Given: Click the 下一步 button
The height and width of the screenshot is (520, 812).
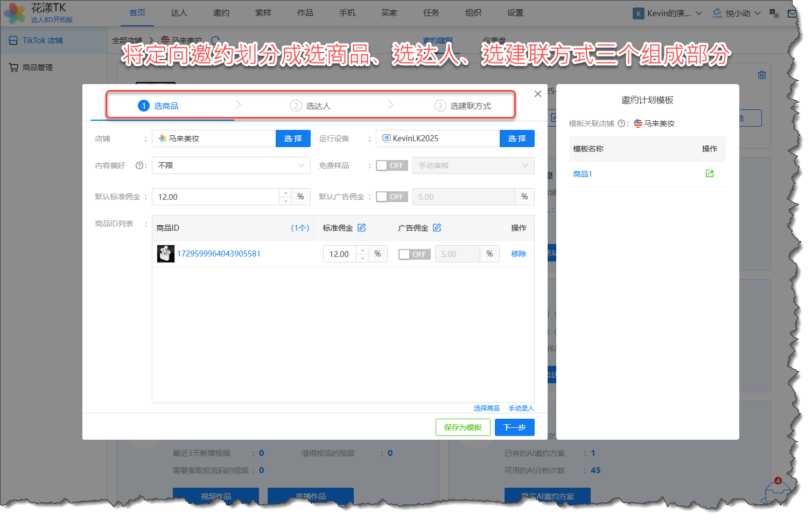Looking at the screenshot, I should (514, 427).
